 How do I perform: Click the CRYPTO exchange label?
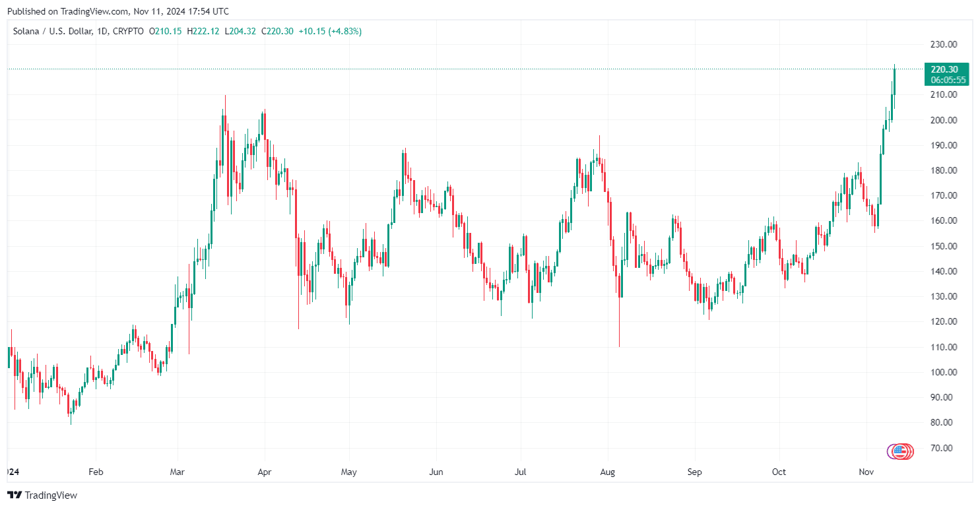[x=129, y=31]
